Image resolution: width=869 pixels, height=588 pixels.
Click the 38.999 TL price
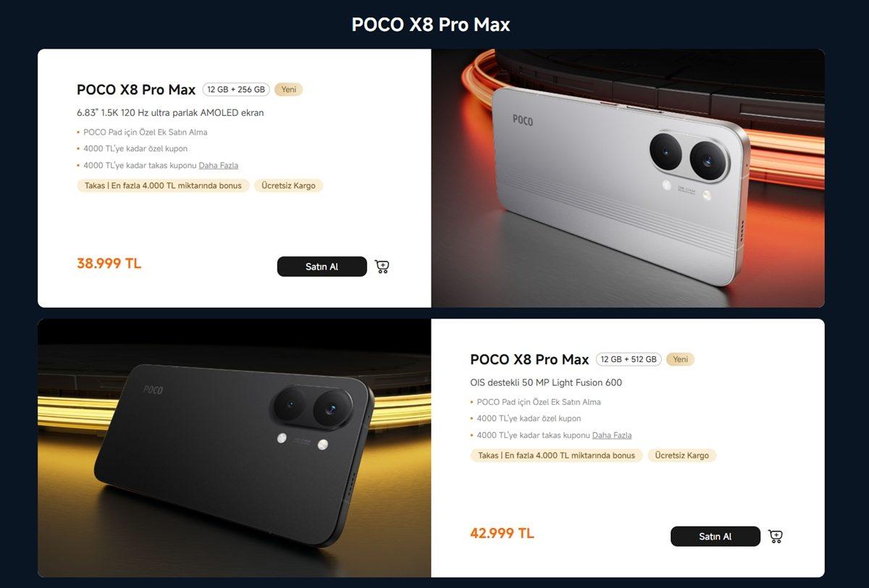pyautogui.click(x=109, y=264)
